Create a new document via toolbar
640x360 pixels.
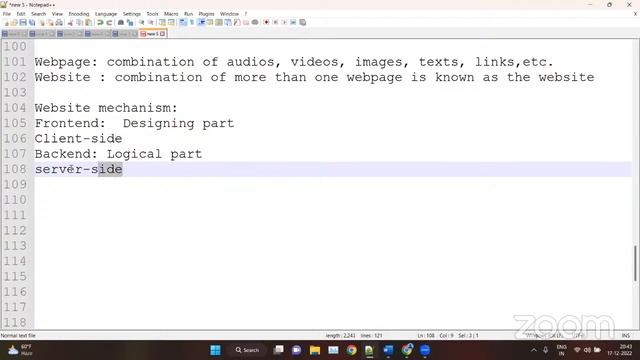6,23
